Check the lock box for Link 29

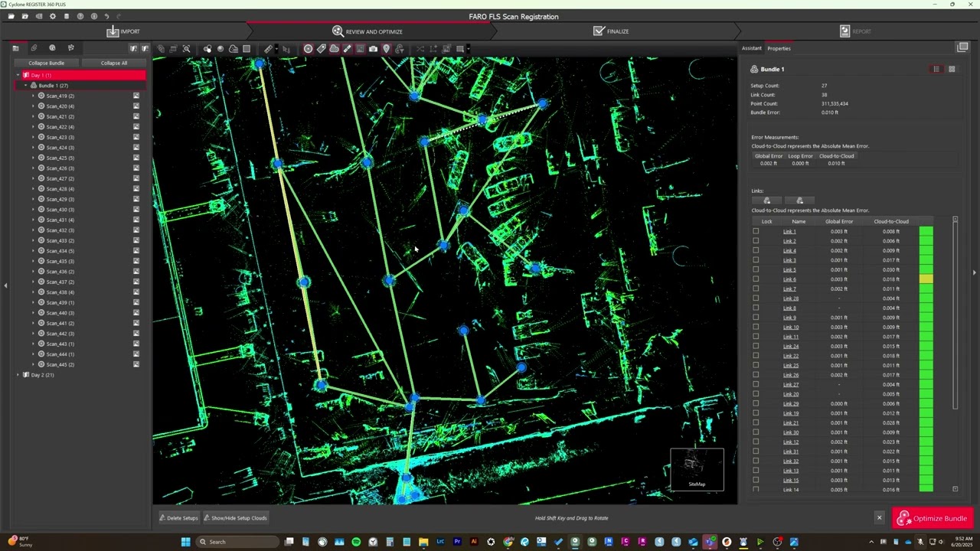coord(756,403)
